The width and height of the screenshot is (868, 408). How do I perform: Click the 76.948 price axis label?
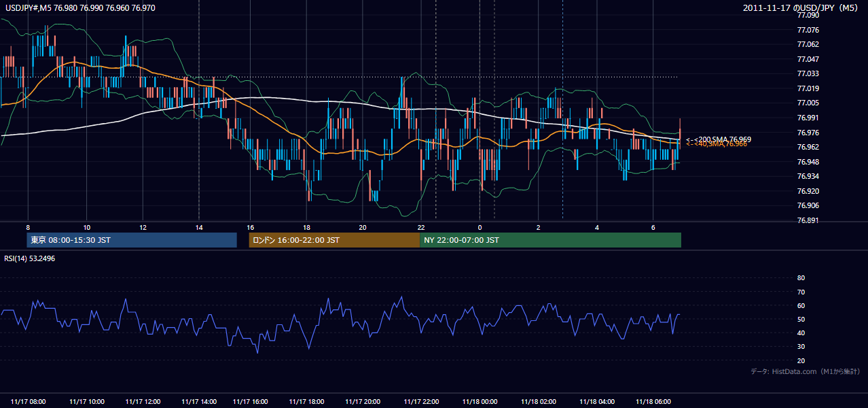[x=808, y=162]
